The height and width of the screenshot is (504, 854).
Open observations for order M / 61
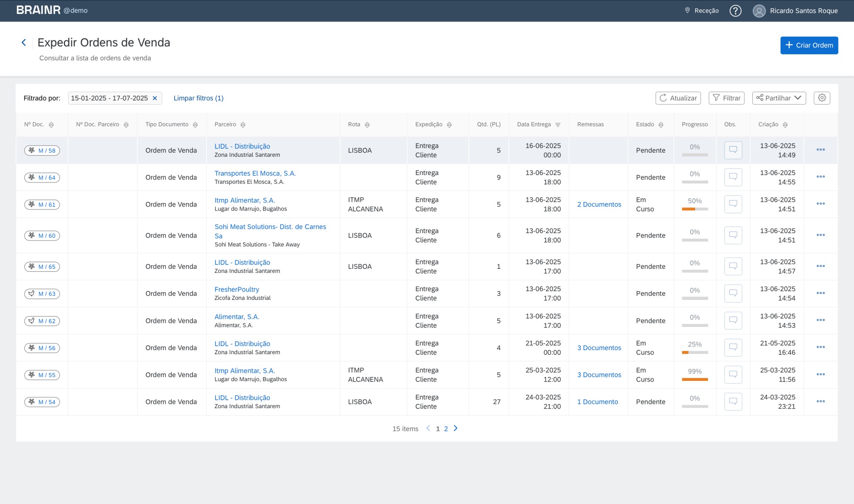733,204
